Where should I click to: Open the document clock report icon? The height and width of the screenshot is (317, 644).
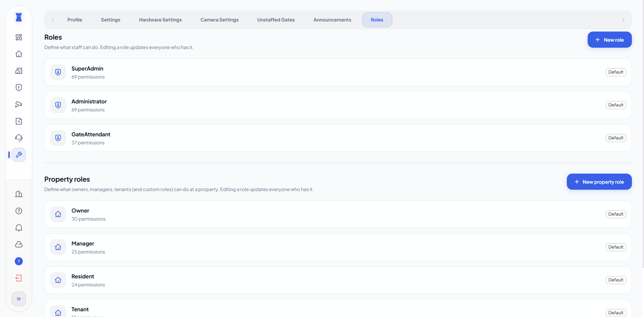click(19, 121)
